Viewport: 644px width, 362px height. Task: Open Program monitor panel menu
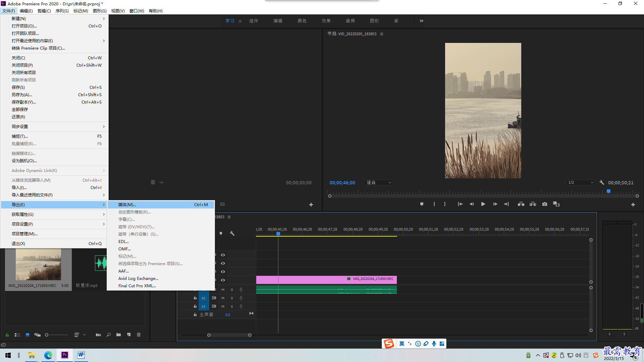pos(382,34)
